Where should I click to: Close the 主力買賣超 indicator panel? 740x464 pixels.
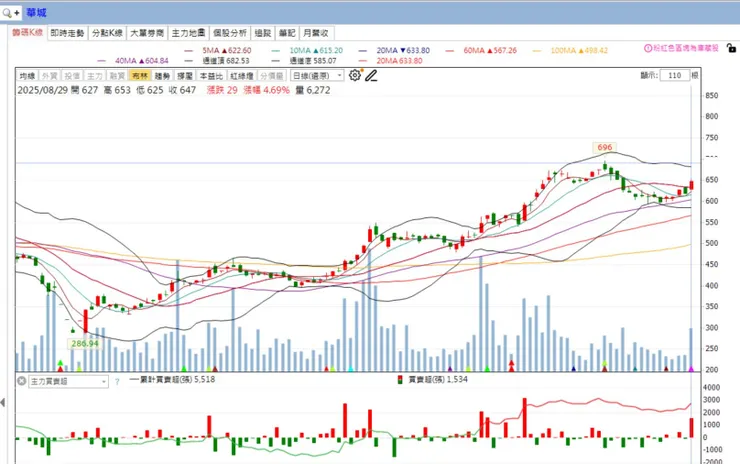tap(21, 380)
